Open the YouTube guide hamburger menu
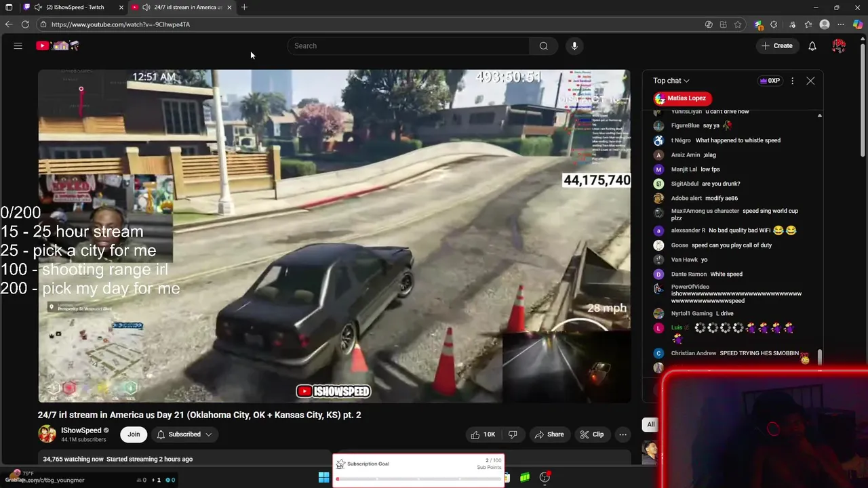Image resolution: width=868 pixels, height=488 pixels. click(18, 46)
